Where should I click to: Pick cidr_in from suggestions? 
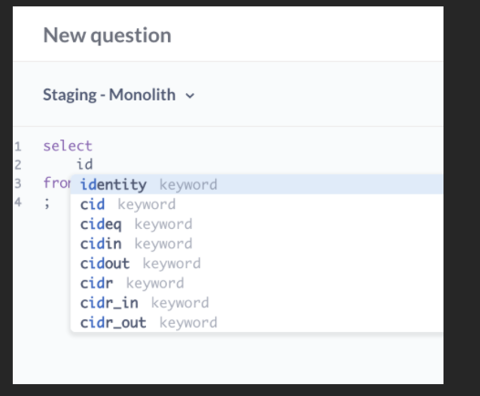click(x=257, y=303)
